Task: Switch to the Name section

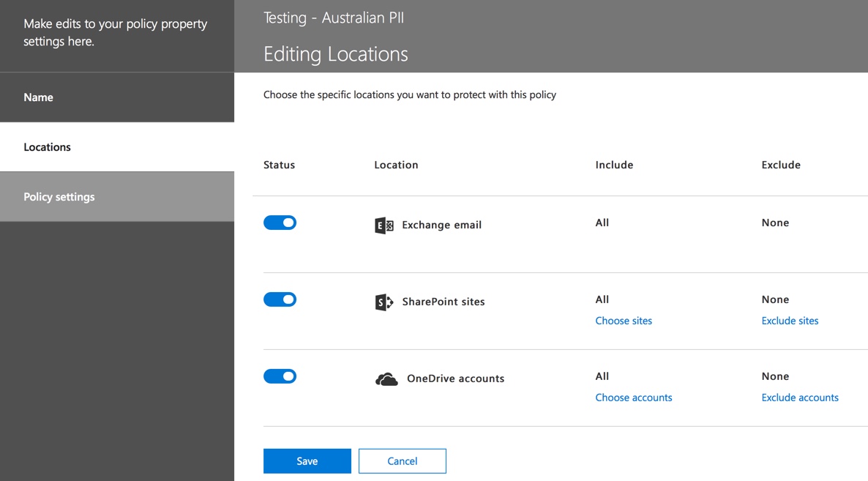Action: pos(37,97)
